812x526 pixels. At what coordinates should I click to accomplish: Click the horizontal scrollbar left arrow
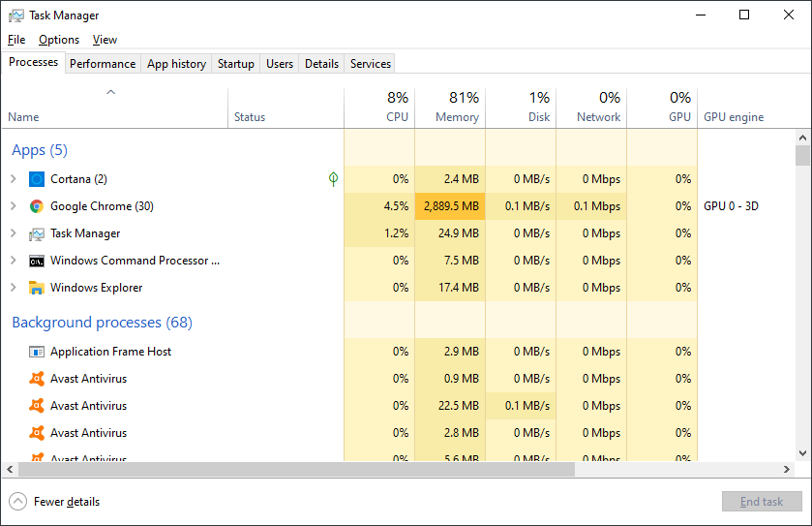pos(10,470)
